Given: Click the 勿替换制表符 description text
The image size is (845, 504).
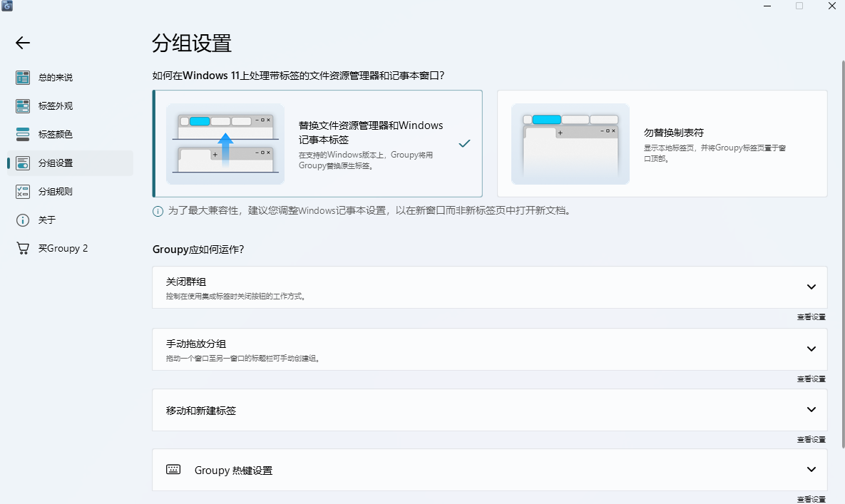Looking at the screenshot, I should coord(715,153).
